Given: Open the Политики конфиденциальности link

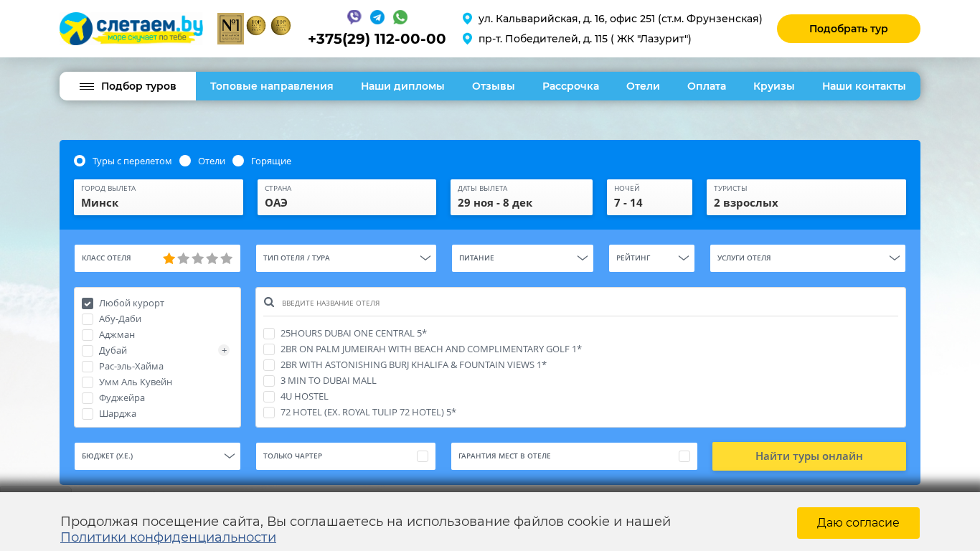Looking at the screenshot, I should click(x=168, y=537).
